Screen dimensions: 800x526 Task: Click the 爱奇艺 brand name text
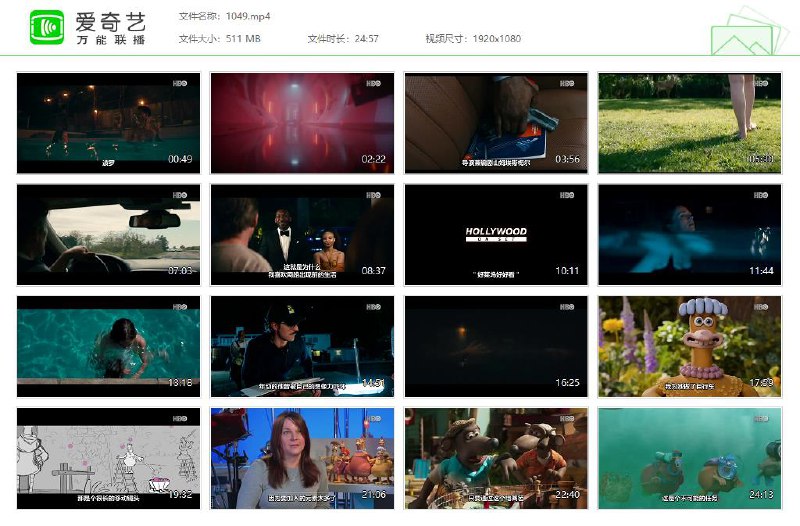pos(111,22)
